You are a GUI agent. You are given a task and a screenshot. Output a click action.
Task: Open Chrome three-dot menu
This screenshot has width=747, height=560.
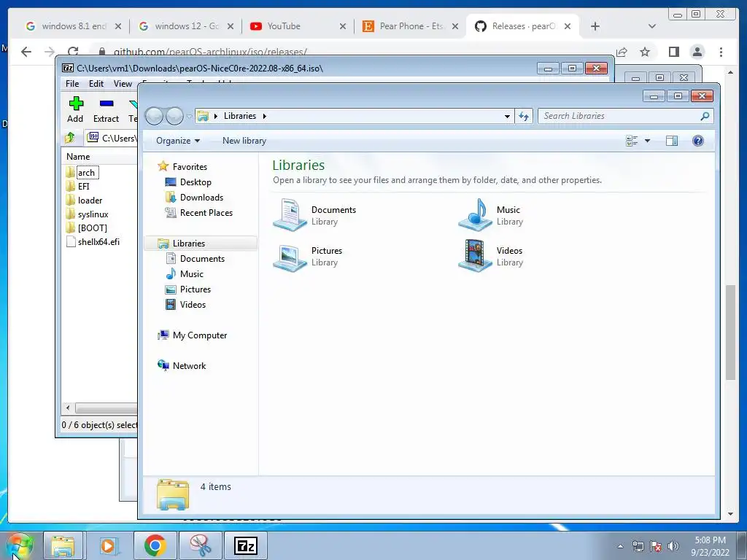pos(721,52)
